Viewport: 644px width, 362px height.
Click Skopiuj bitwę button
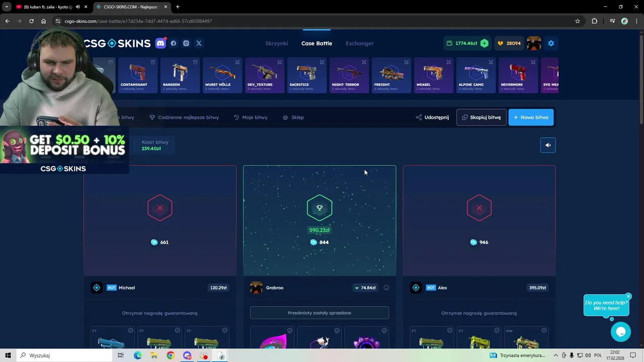click(481, 117)
